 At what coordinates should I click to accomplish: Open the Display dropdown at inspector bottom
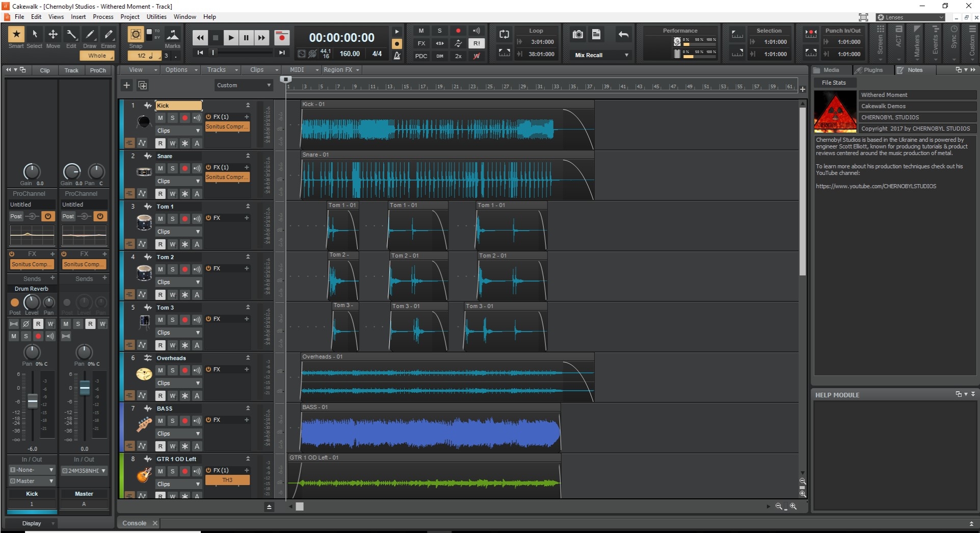pos(32,523)
